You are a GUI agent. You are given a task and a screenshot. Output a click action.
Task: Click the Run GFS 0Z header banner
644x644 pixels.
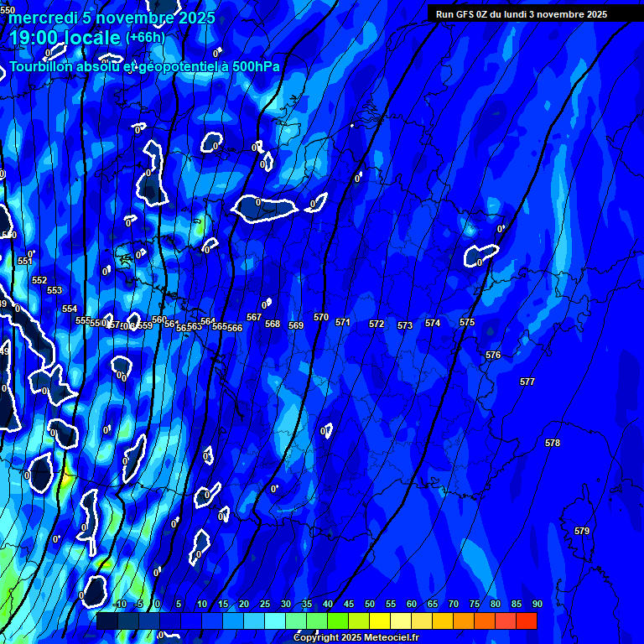coord(522,13)
